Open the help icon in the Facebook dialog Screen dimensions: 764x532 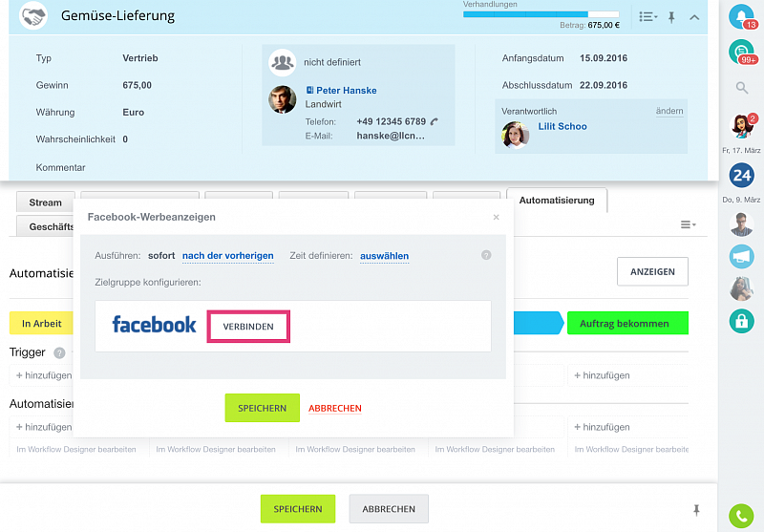[x=486, y=255]
